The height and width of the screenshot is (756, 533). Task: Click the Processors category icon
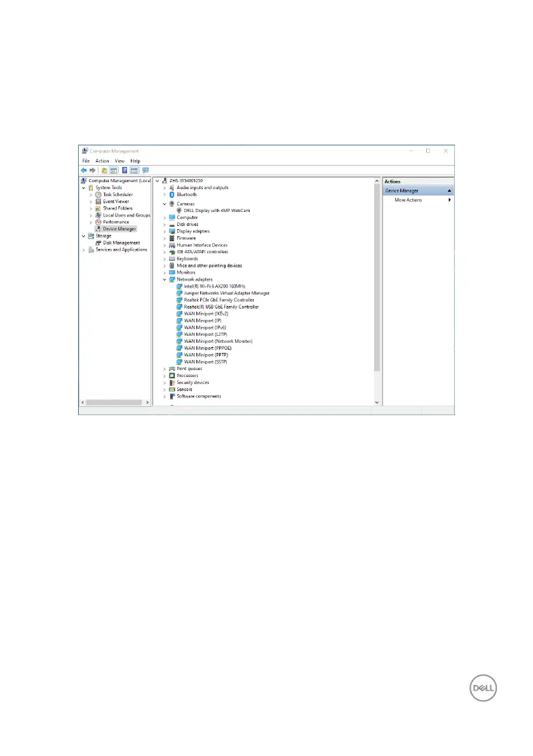coord(172,376)
